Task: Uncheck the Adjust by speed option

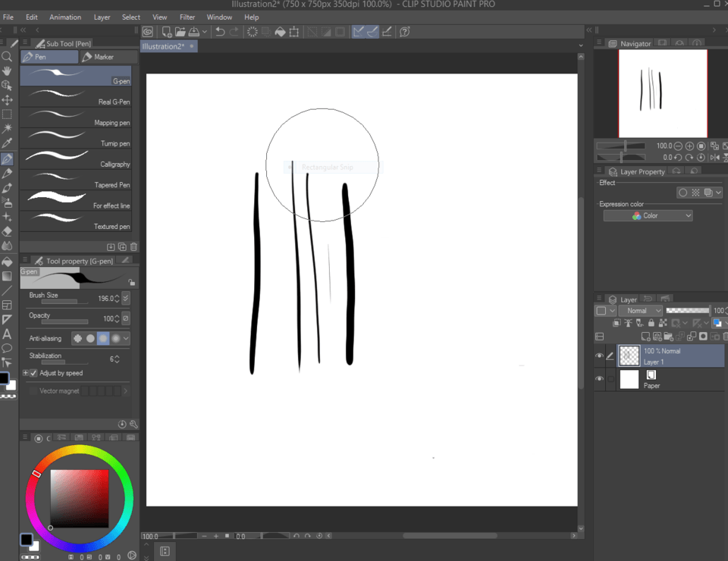Action: tap(32, 372)
